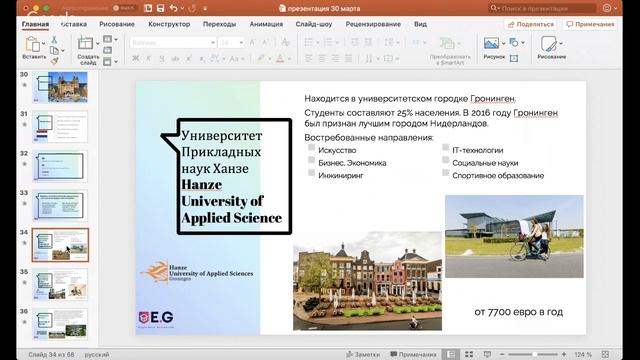Expand the Рисунок dropdown arrow
Image resolution: width=640 pixels, height=360 pixels.
pos(503,43)
